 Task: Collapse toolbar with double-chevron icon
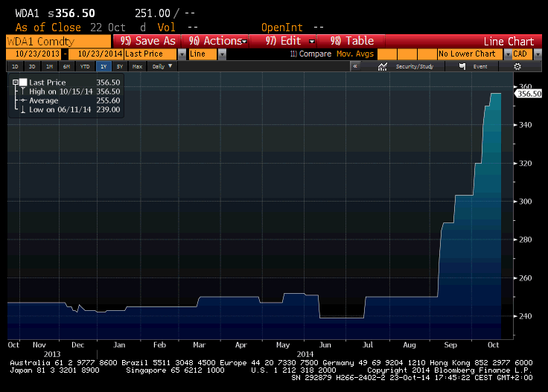[355, 66]
